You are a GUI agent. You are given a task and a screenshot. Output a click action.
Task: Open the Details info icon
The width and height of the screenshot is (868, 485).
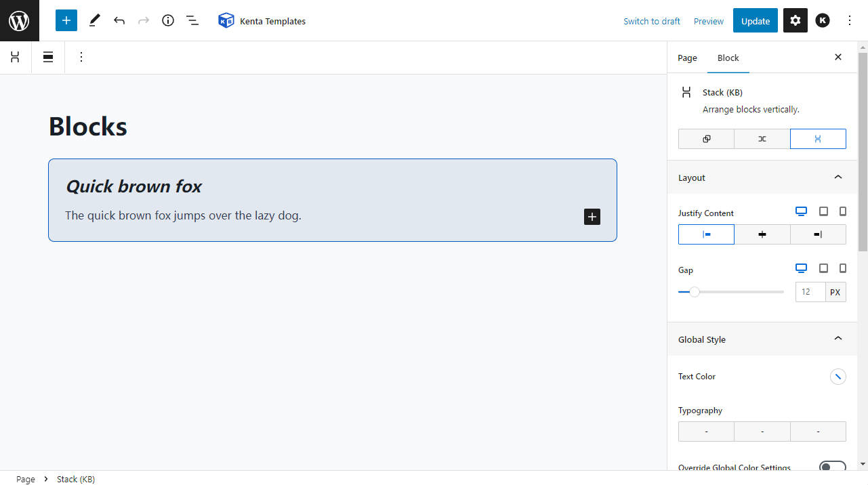coord(168,20)
